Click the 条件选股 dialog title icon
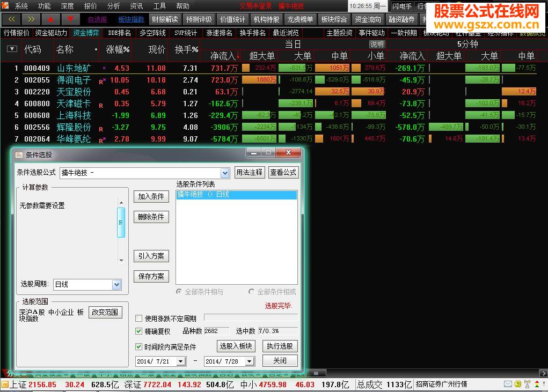 [x=19, y=154]
